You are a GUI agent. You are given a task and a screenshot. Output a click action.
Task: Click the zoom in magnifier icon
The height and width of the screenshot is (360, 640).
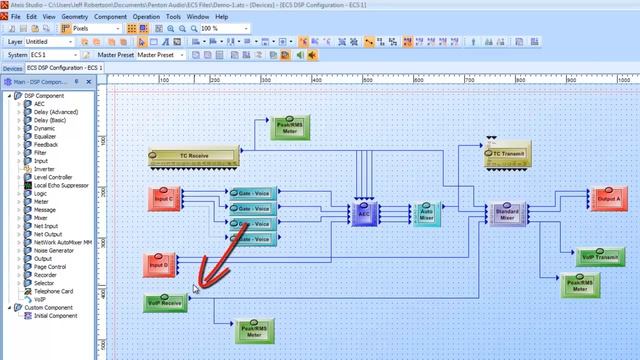click(x=171, y=29)
